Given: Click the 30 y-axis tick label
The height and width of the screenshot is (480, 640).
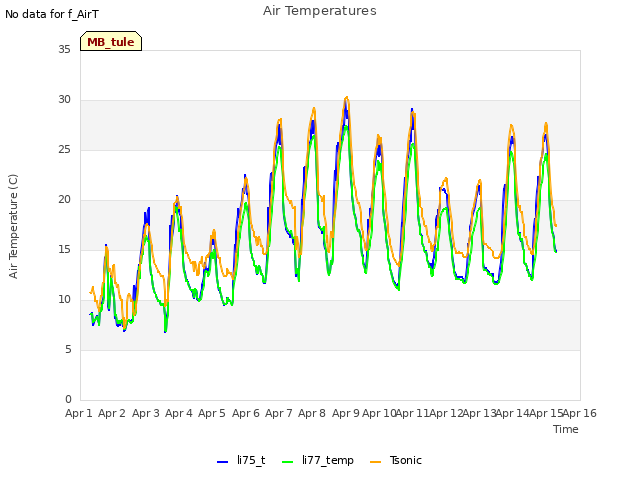Looking at the screenshot, I should tap(64, 100).
